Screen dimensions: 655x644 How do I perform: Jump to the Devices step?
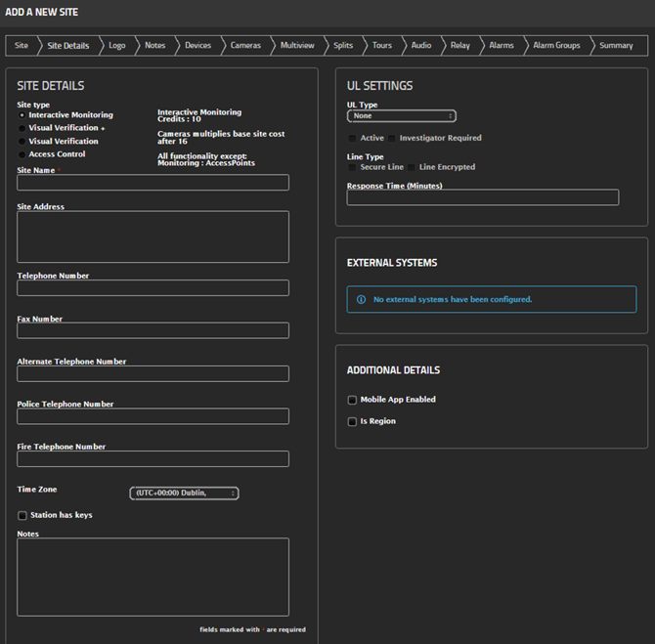[197, 46]
